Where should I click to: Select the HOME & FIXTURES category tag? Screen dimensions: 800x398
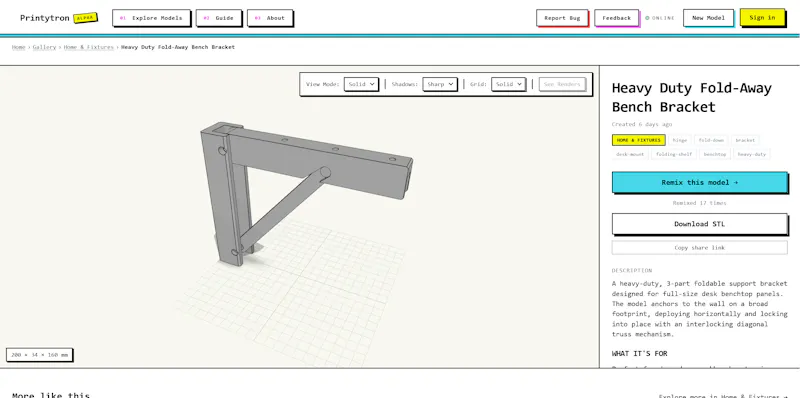(x=638, y=140)
